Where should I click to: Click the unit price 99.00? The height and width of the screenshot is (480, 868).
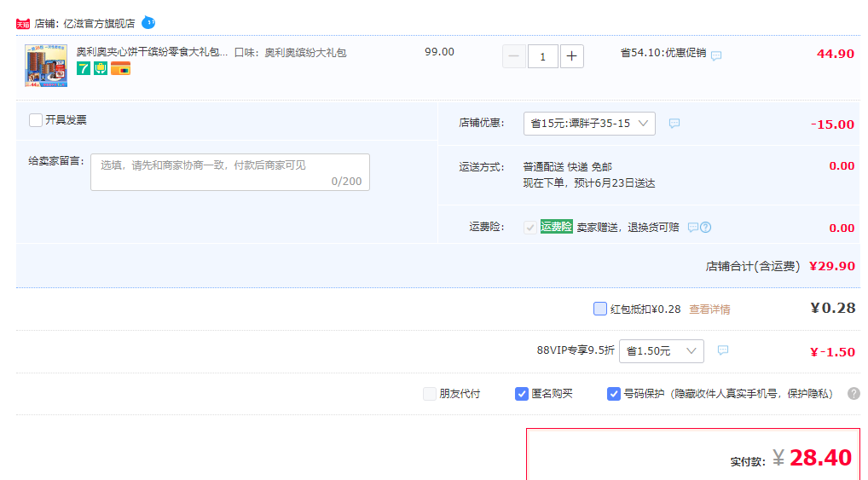click(439, 52)
